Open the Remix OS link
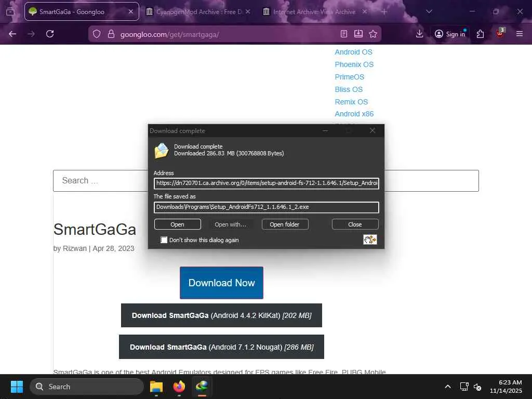Viewport: 532px width, 399px height. (351, 102)
